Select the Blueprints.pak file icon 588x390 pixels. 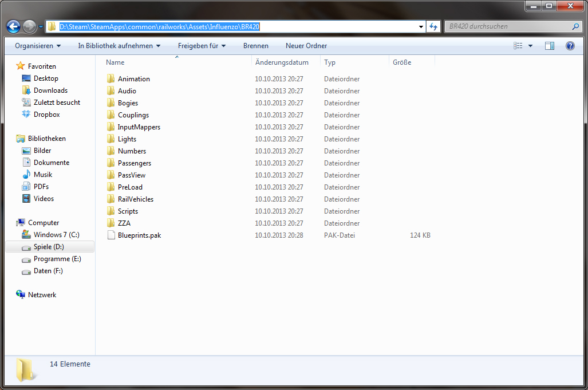click(x=111, y=235)
